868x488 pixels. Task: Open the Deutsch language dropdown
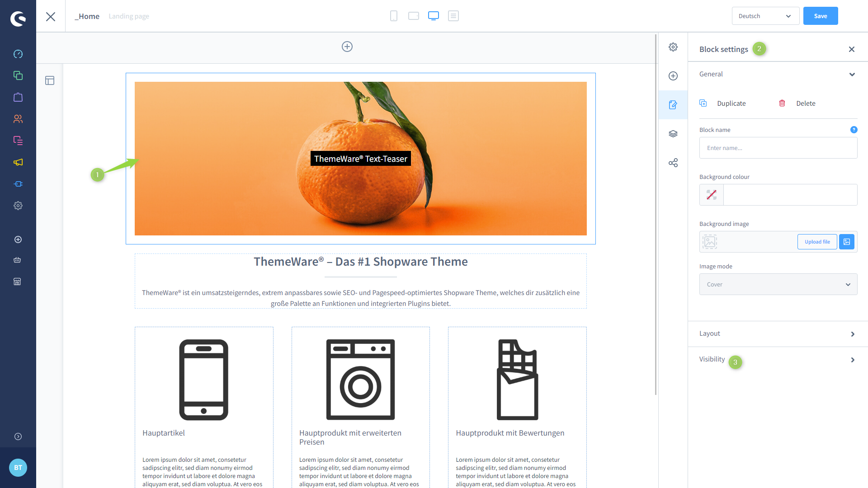point(765,16)
